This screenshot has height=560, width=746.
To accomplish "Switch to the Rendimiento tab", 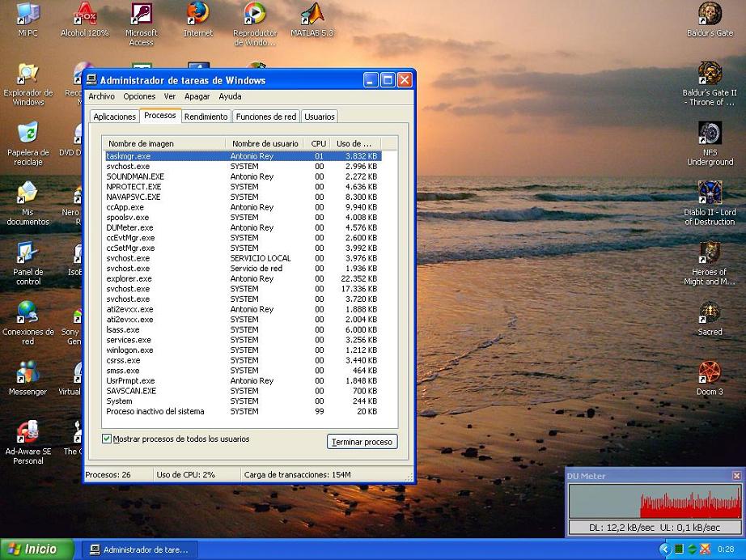I will (x=206, y=117).
